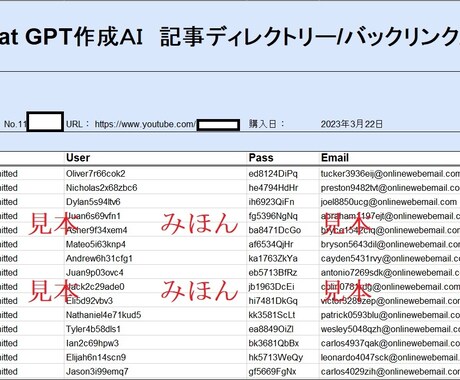Select password hi7481DkGq

tap(273, 301)
